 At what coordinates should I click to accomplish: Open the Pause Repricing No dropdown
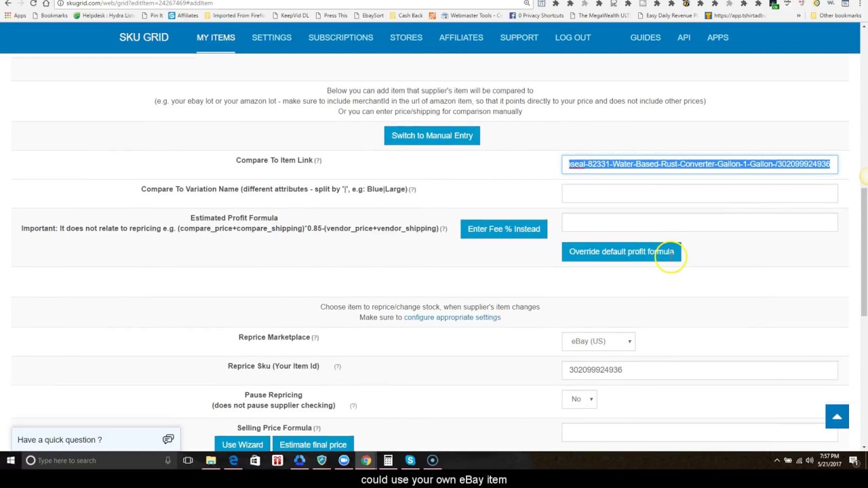coord(580,399)
